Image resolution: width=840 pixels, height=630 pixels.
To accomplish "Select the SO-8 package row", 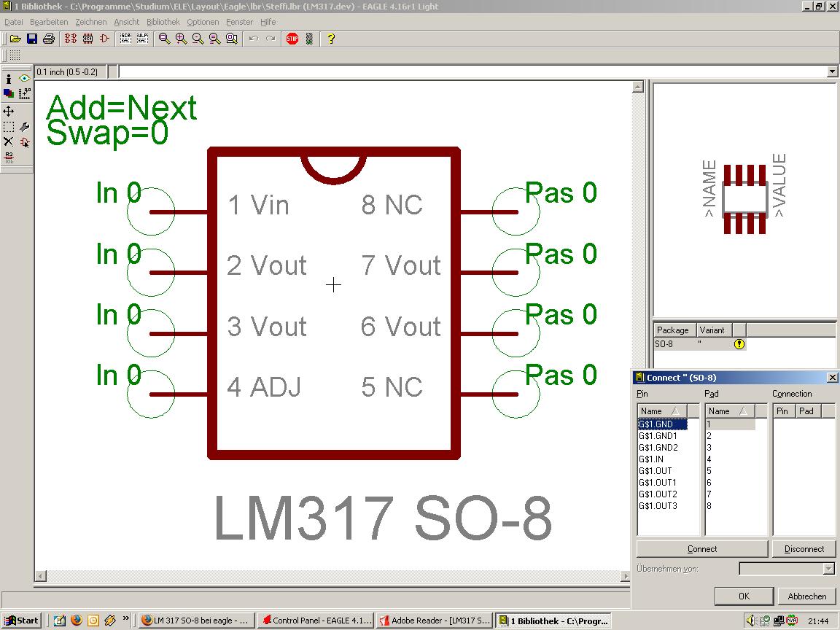I will (700, 344).
